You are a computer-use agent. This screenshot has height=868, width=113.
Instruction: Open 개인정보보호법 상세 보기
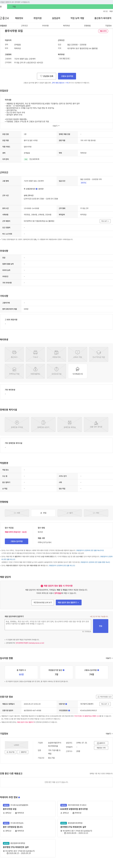coord(43,602)
